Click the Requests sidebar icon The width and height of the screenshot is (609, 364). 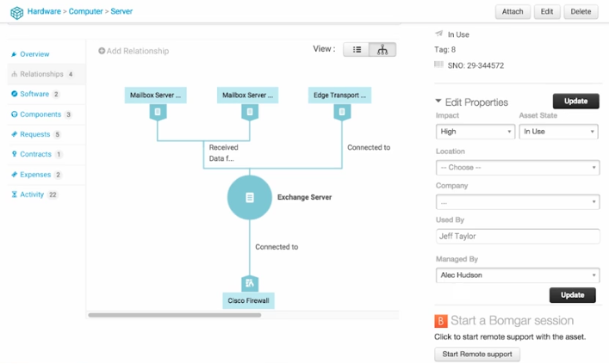[x=15, y=134]
